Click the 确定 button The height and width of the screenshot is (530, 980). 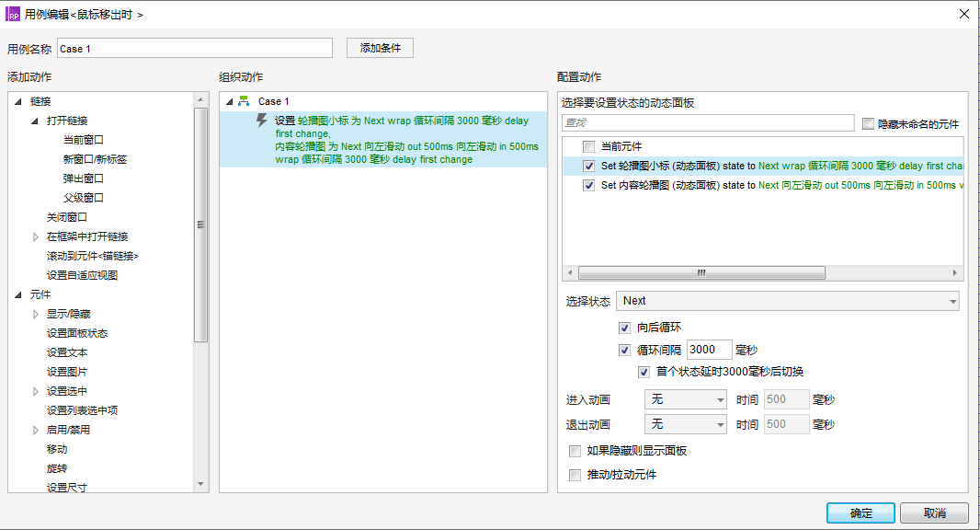click(860, 513)
